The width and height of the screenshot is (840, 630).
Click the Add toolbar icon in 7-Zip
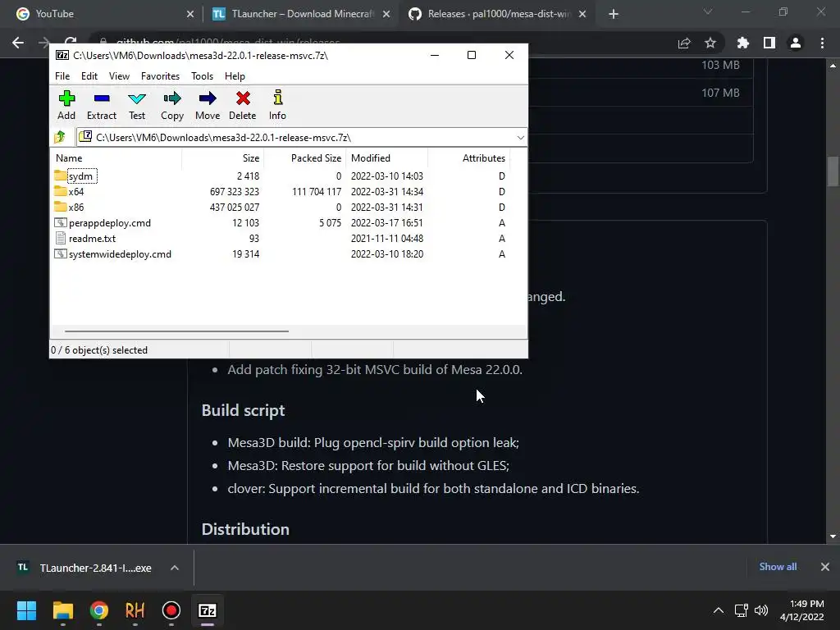tap(66, 105)
